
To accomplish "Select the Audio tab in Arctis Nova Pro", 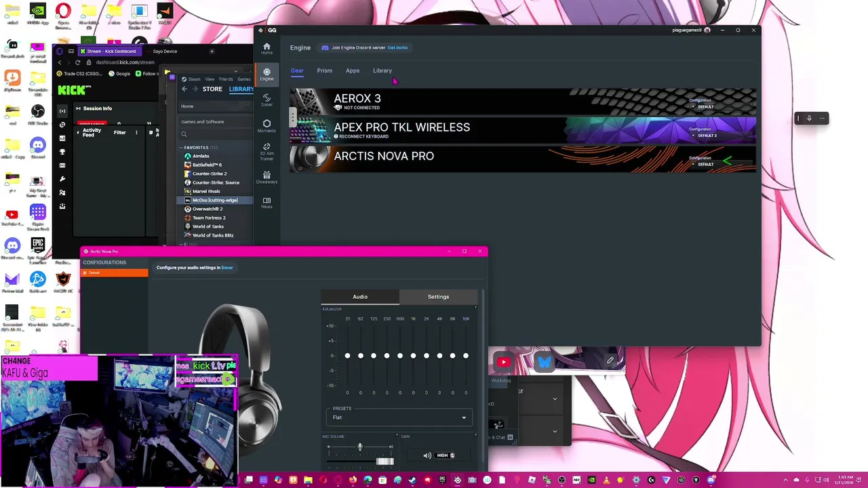I will (x=360, y=297).
